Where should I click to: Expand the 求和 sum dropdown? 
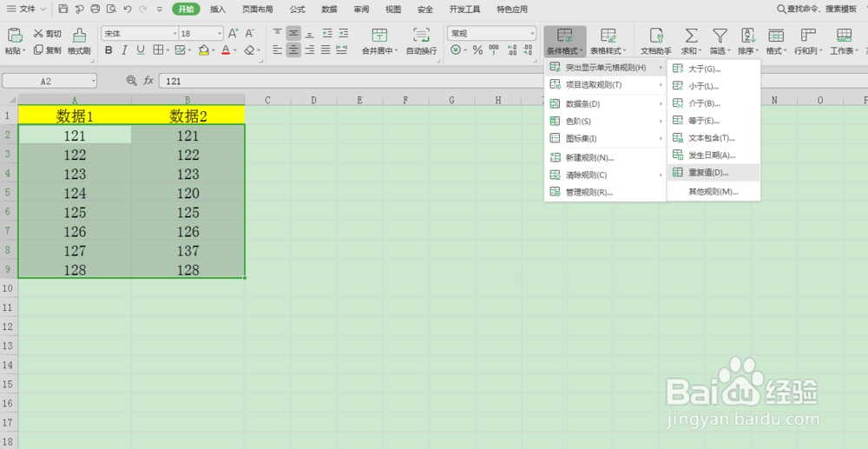tap(699, 51)
